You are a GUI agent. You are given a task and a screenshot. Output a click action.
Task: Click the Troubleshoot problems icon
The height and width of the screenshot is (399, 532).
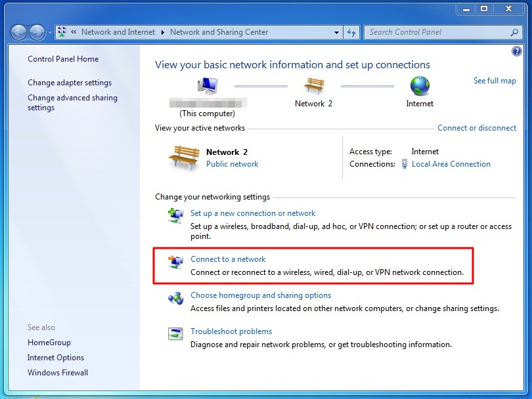coord(175,334)
